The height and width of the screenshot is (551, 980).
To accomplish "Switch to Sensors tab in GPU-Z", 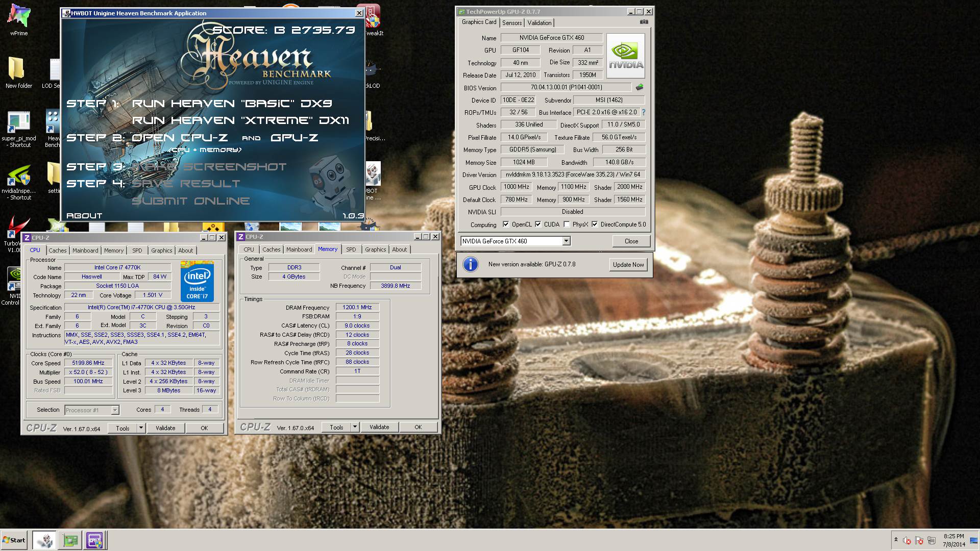I will click(x=512, y=23).
